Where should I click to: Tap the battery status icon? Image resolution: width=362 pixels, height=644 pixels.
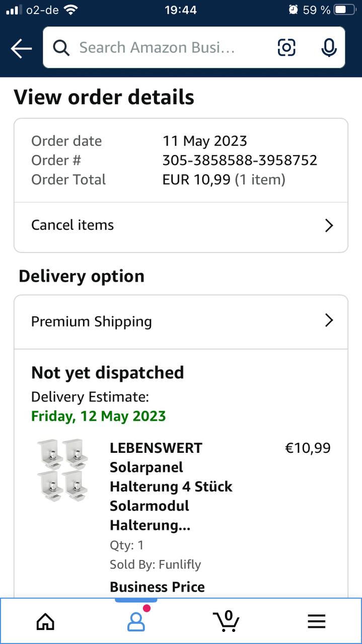tap(344, 10)
